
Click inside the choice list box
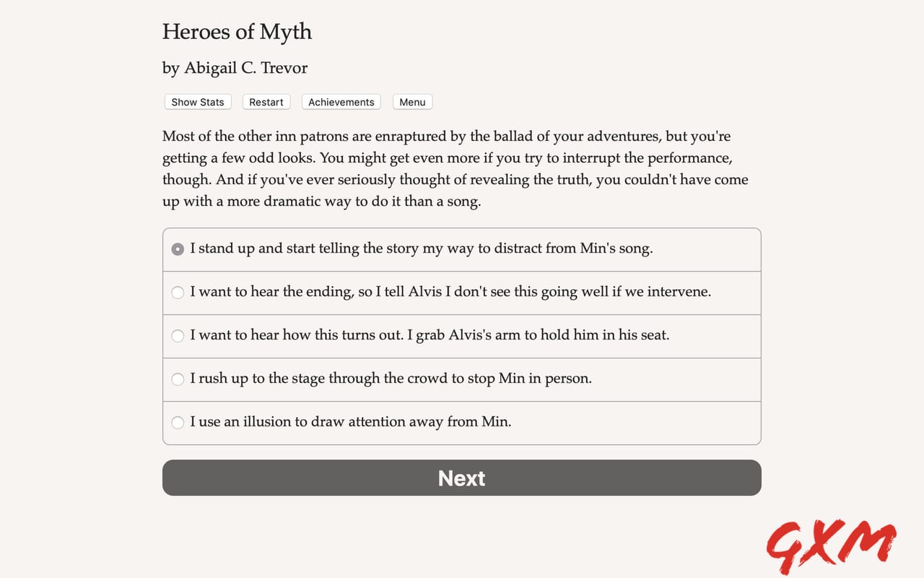pyautogui.click(x=462, y=335)
